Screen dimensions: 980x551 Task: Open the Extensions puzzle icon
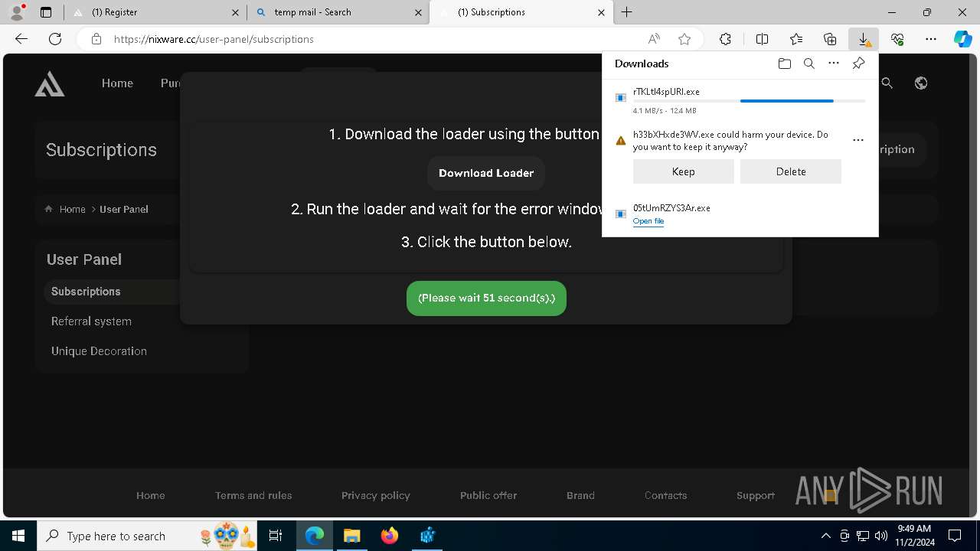[725, 39]
